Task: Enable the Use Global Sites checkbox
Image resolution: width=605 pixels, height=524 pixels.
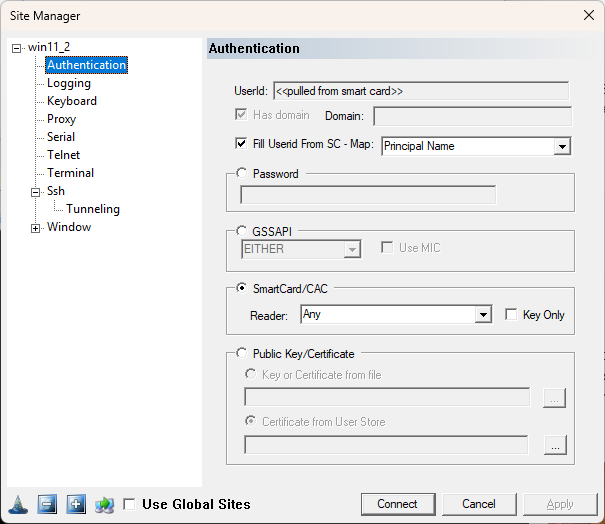Action: (129, 505)
